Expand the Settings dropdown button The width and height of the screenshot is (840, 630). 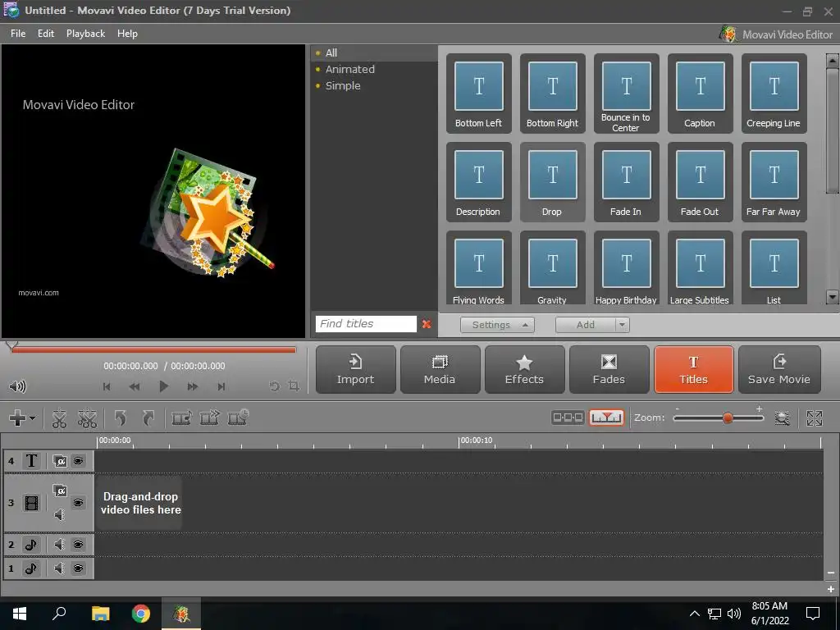pos(497,325)
